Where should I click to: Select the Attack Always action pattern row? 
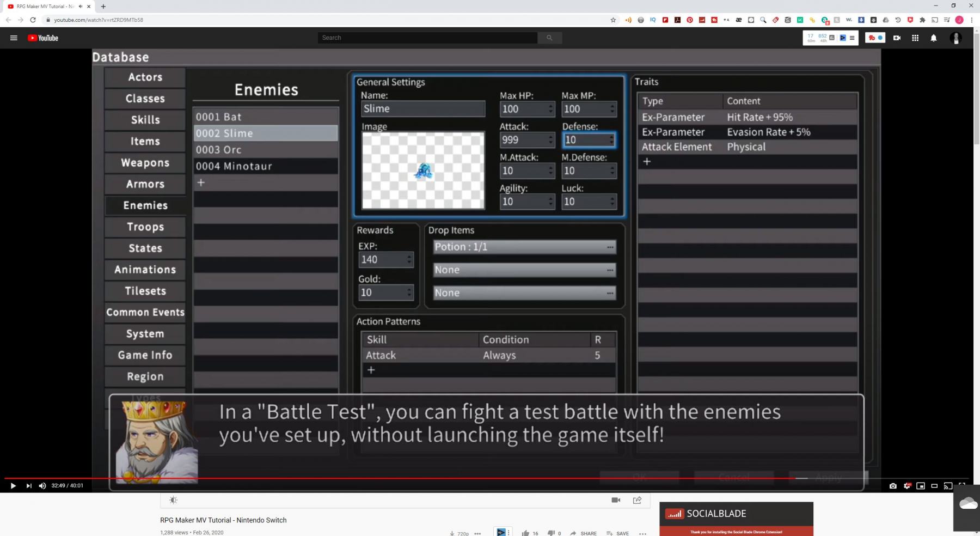pos(489,356)
